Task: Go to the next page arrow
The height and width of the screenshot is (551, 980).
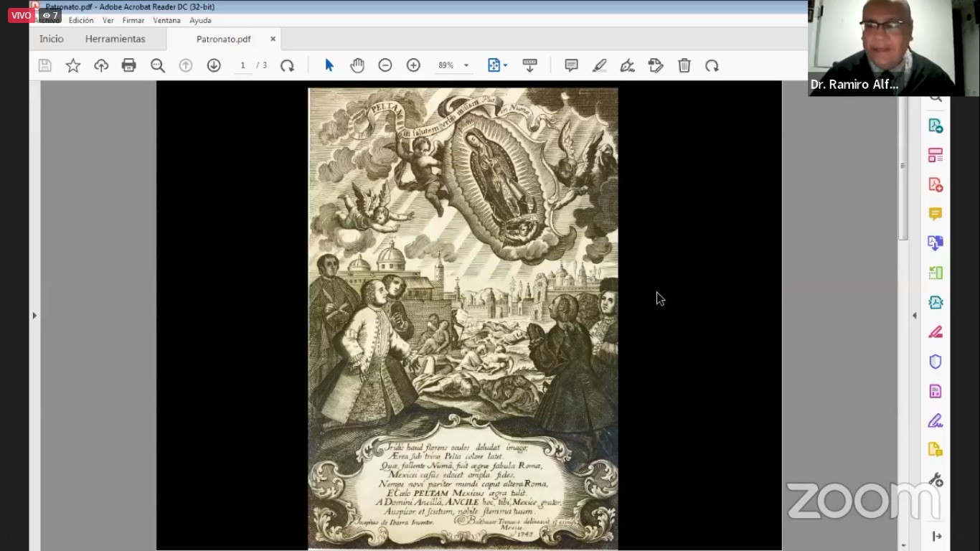Action: [x=214, y=65]
